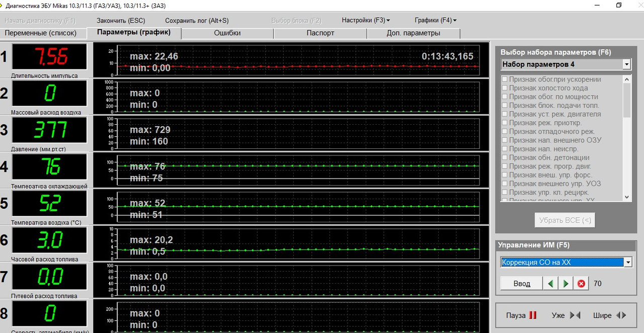Click the min: 160 pressure graph label
Screen dimensions: 644x333
point(149,141)
